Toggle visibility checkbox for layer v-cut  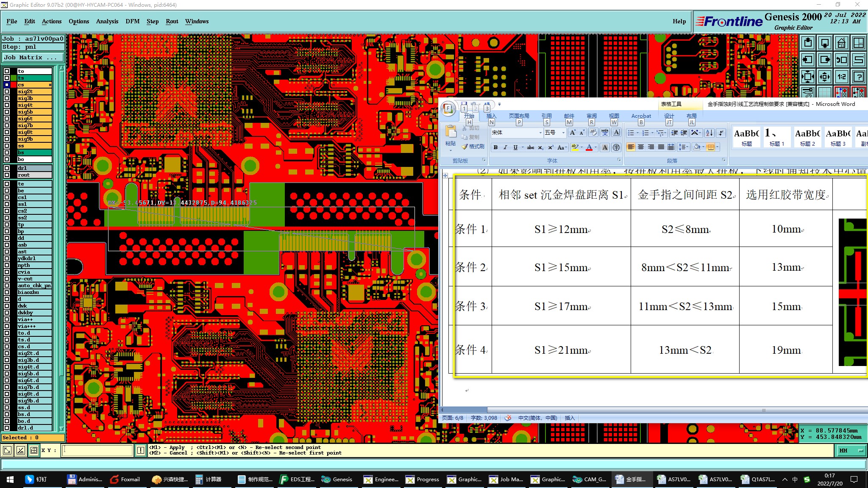click(7, 279)
